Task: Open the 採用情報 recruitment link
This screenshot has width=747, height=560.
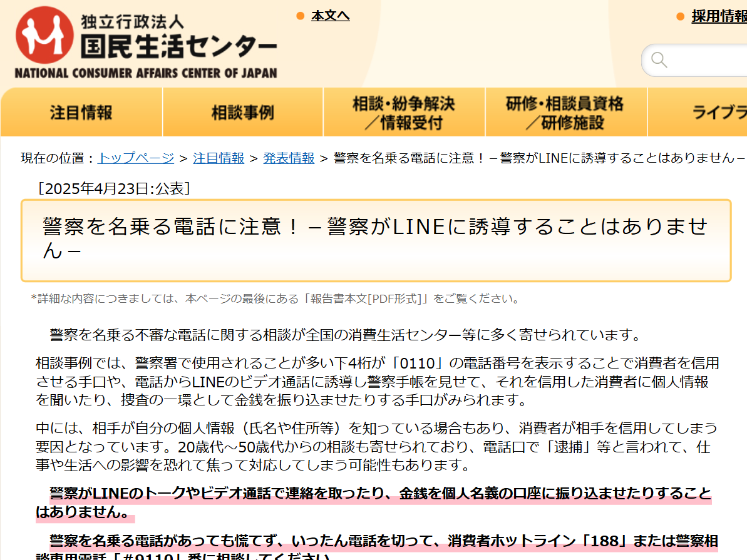Action: coord(719,16)
